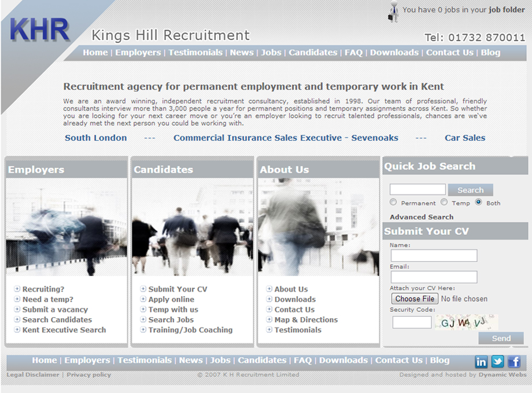Viewport: 532px width, 393px height.
Task: Open Commercial Insurance Sales Executive - Sevenoaks
Action: [286, 138]
